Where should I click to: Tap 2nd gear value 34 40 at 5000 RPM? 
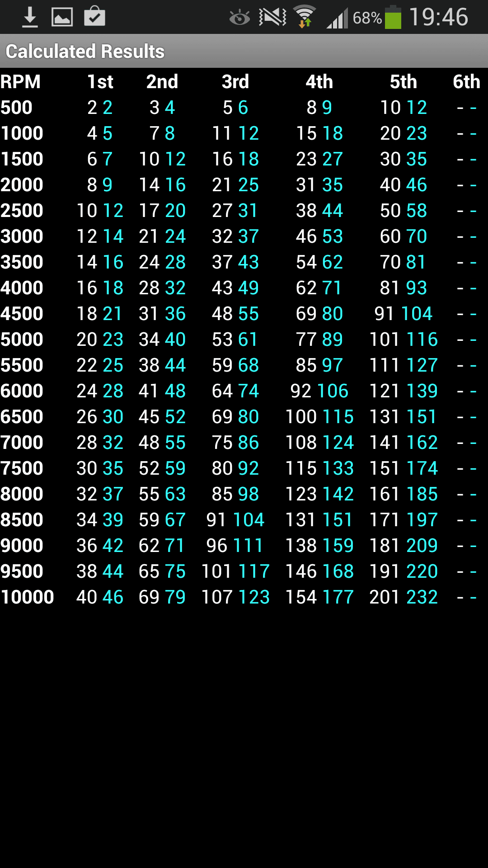162,340
